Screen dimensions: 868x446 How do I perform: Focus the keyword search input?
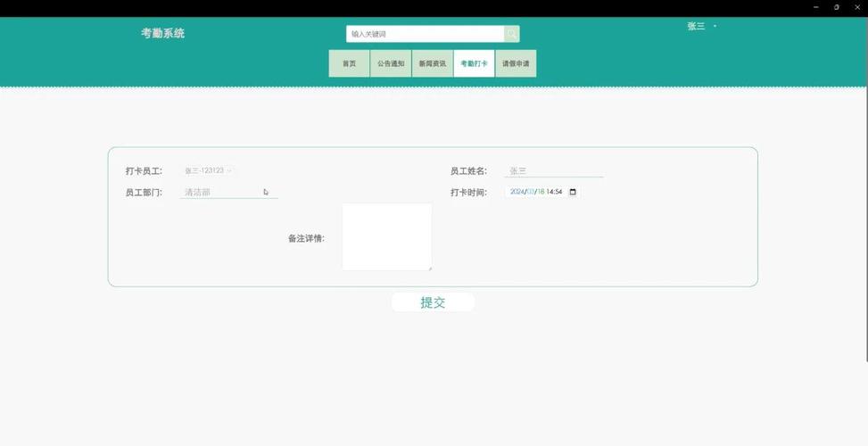(426, 34)
